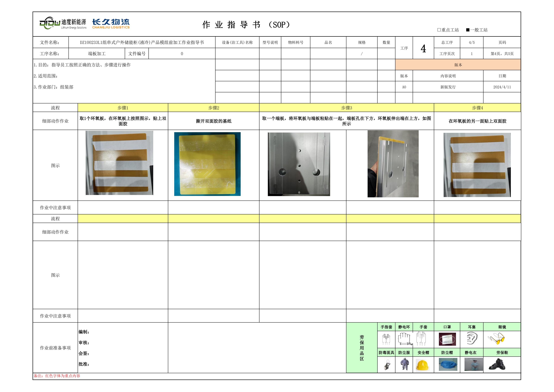The image size is (554, 392).
Task: Select the 步骤1 step header
Action: pos(123,108)
